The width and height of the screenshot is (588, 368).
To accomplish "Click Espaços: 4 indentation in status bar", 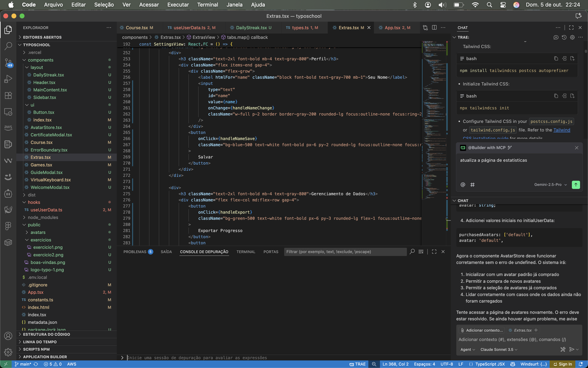I will 424,364.
